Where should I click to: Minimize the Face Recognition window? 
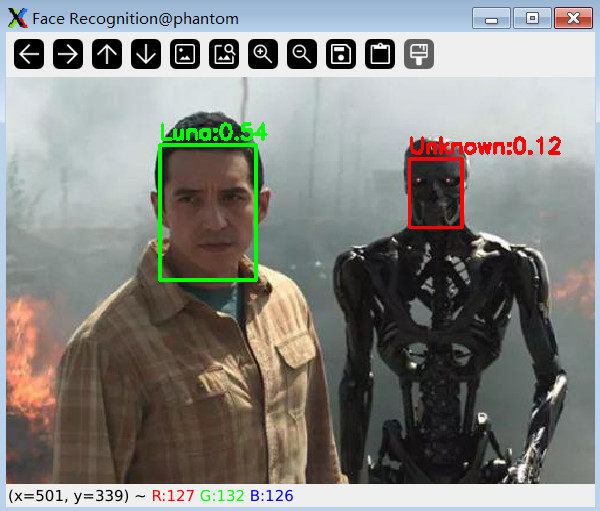[491, 18]
